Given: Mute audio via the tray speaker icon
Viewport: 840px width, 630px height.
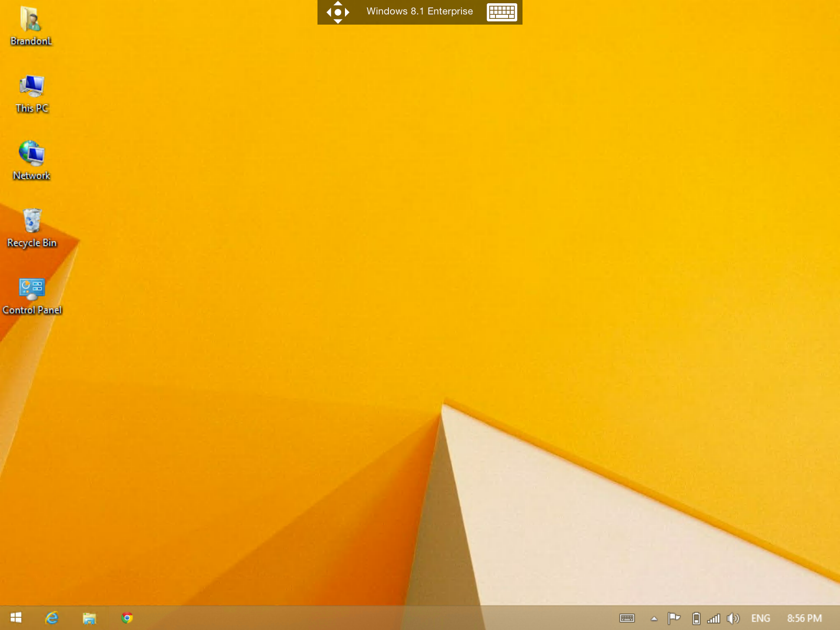Looking at the screenshot, I should click(734, 618).
